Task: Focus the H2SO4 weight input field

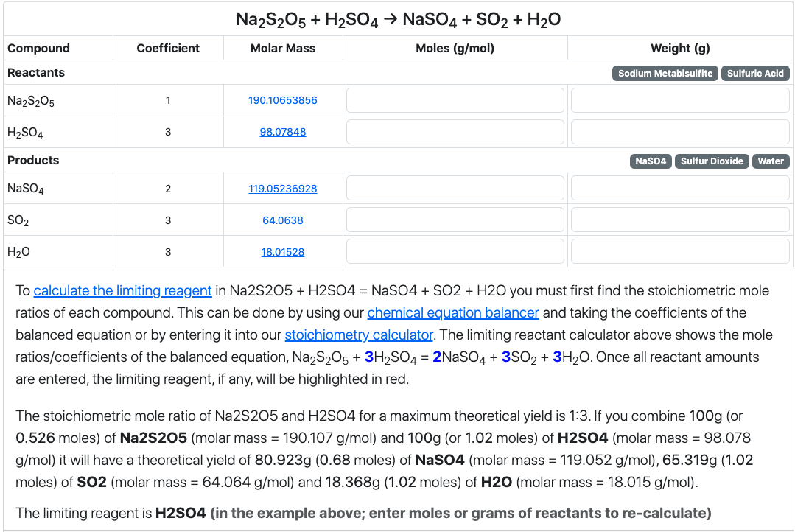Action: tap(679, 132)
